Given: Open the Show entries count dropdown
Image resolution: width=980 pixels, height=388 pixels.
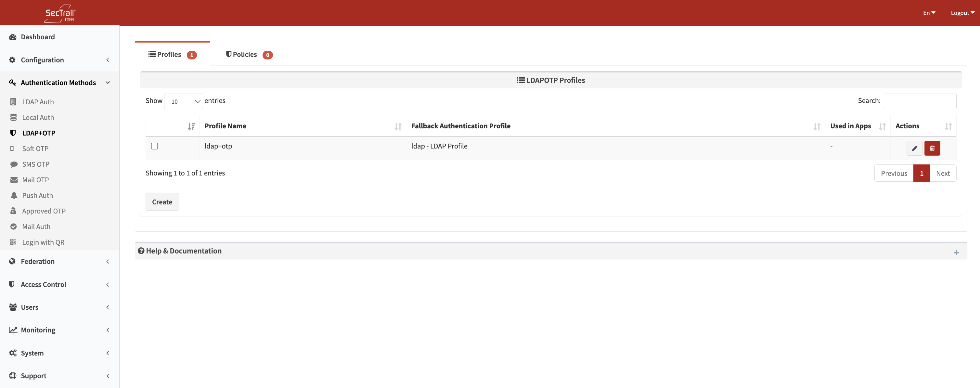Looking at the screenshot, I should (183, 101).
